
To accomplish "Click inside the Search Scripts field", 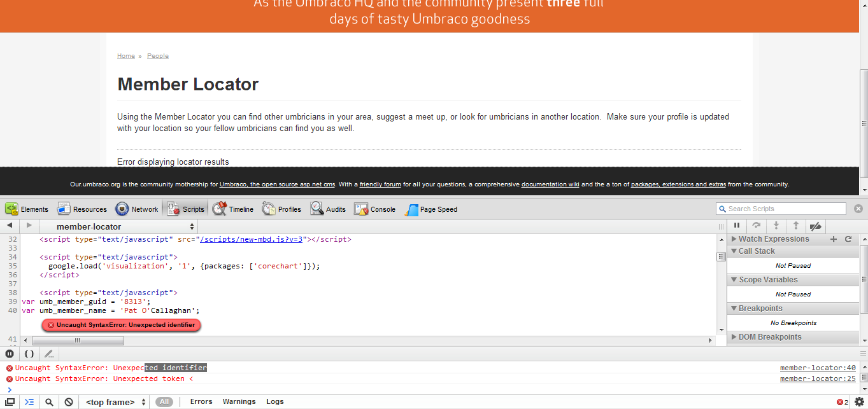I will click(781, 209).
